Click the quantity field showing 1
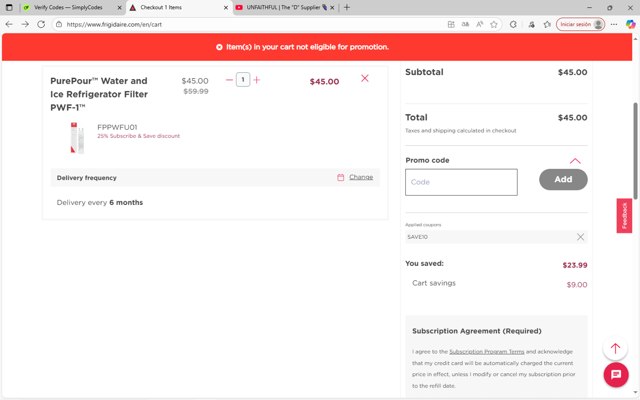 (243, 80)
